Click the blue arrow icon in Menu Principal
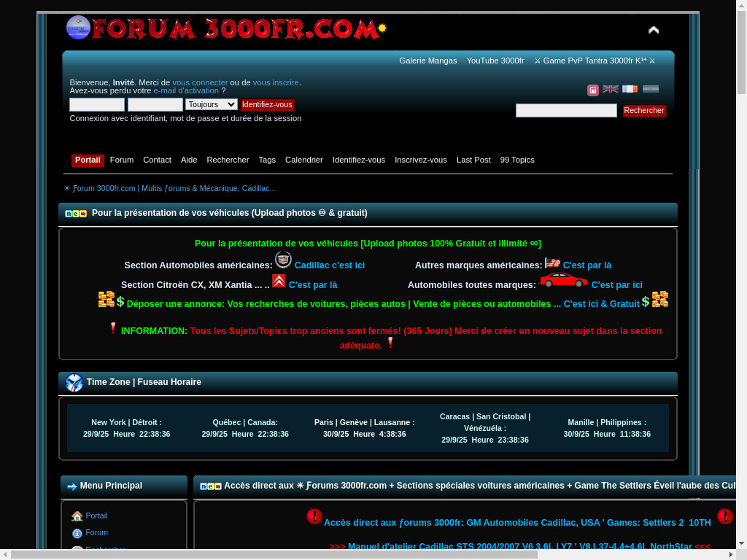This screenshot has width=747, height=560. pos(72,486)
